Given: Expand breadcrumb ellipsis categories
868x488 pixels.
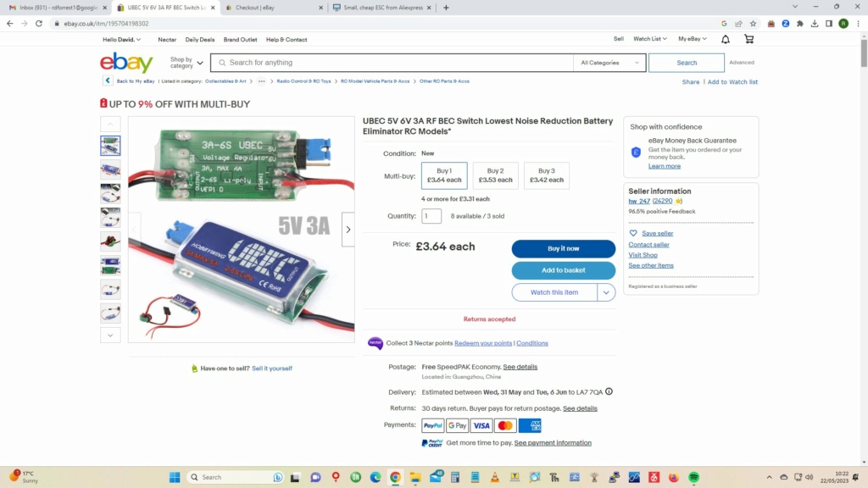Looking at the screenshot, I should (x=261, y=81).
